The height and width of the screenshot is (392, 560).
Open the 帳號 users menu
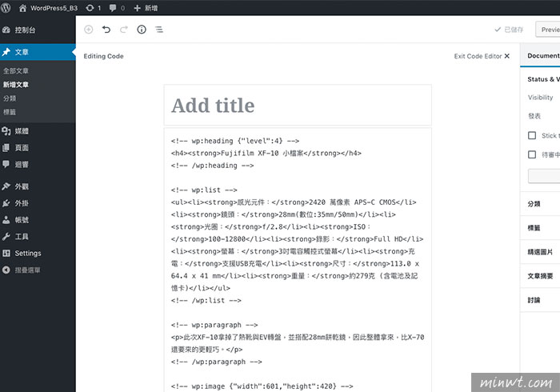(x=38, y=220)
